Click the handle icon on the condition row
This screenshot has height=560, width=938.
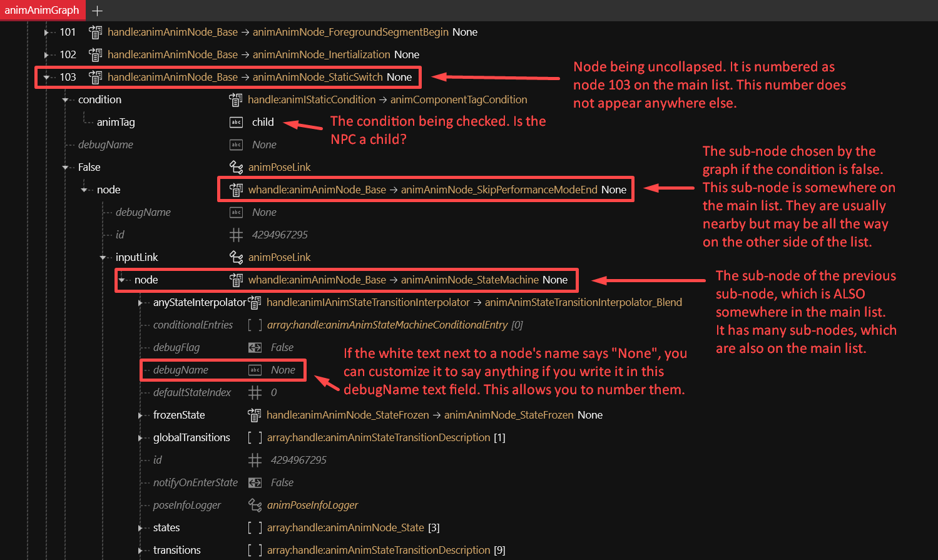tap(235, 99)
